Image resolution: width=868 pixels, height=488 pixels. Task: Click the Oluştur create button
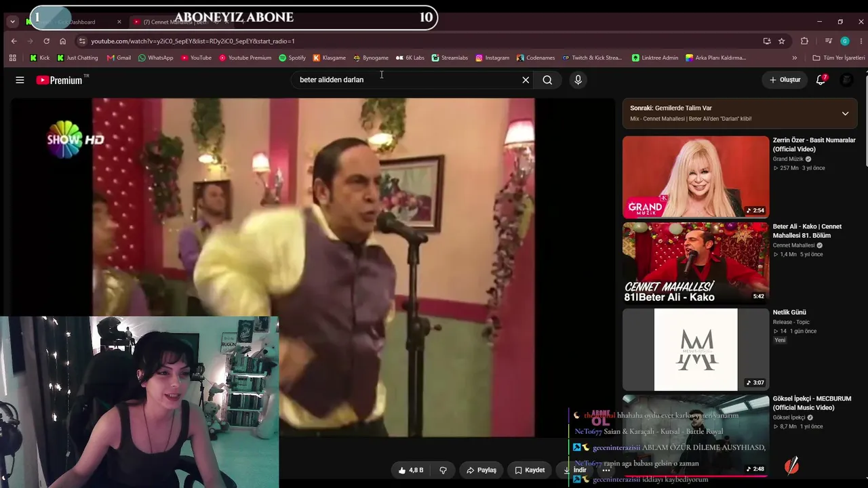point(785,80)
